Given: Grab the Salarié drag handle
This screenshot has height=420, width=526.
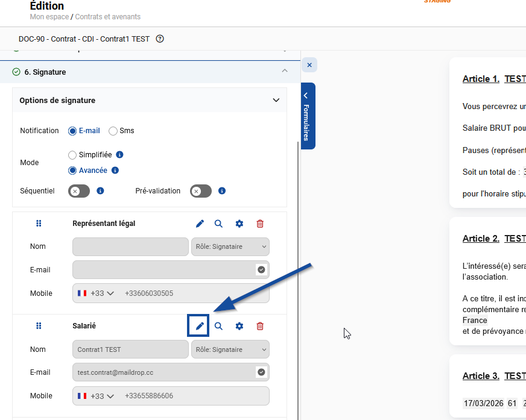Looking at the screenshot, I should click(x=39, y=326).
